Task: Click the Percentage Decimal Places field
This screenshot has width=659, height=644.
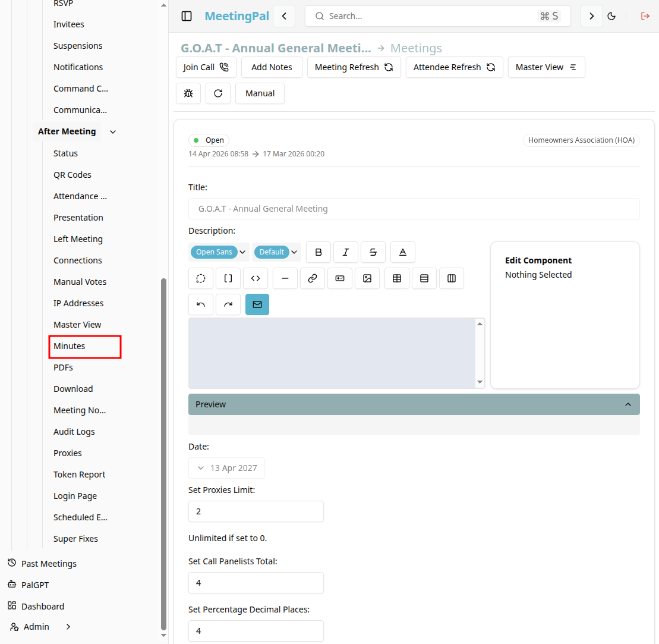Action: tap(256, 631)
